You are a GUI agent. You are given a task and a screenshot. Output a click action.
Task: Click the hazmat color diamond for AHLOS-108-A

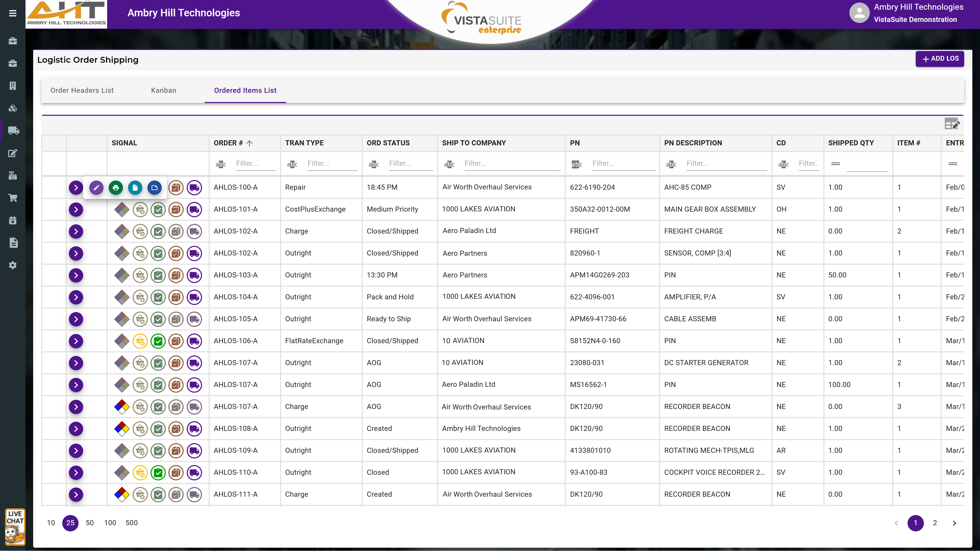[122, 429]
